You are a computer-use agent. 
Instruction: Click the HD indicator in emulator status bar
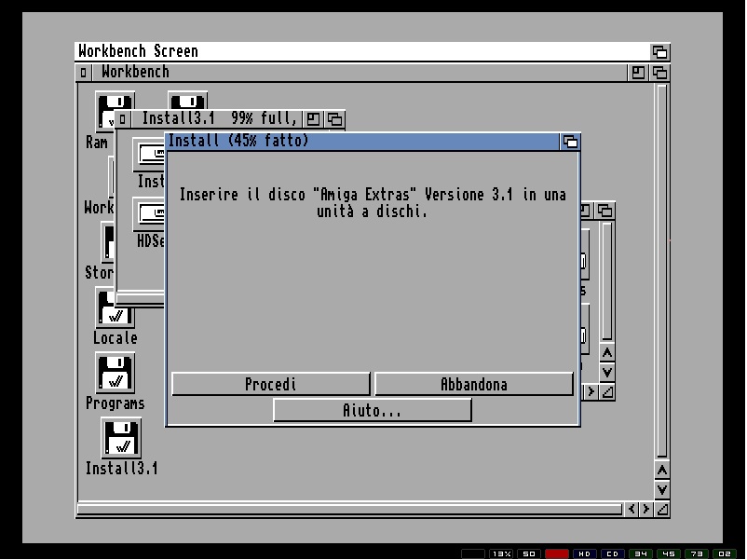585,553
